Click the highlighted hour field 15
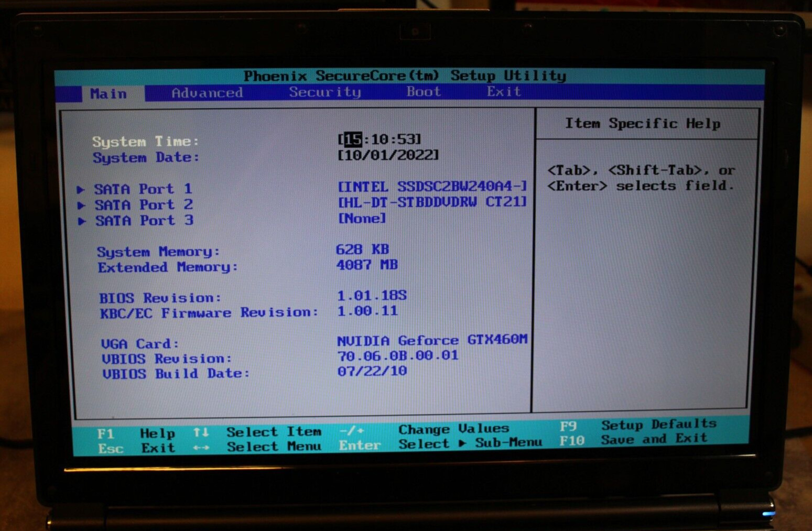 pyautogui.click(x=353, y=139)
